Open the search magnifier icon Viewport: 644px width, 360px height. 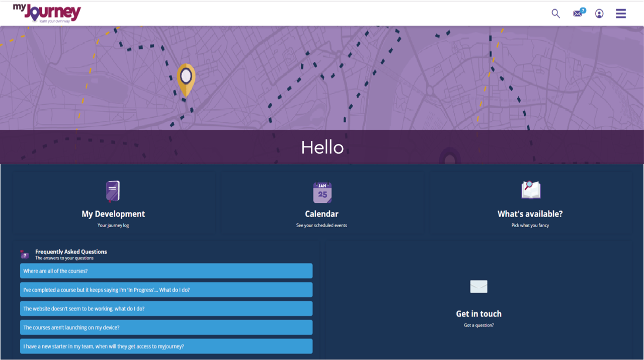click(555, 14)
